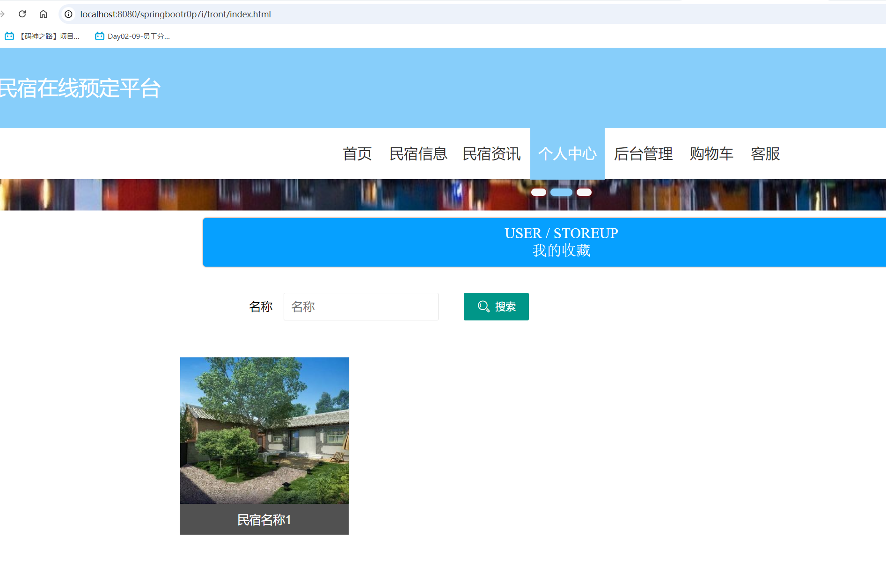Click the site info icon in address bar
The image size is (886, 588).
click(68, 15)
